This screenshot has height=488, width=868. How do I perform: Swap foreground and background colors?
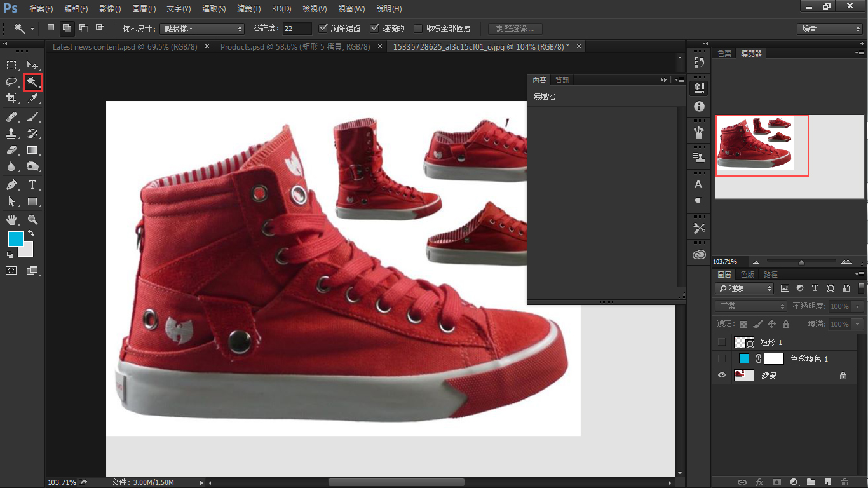click(31, 234)
